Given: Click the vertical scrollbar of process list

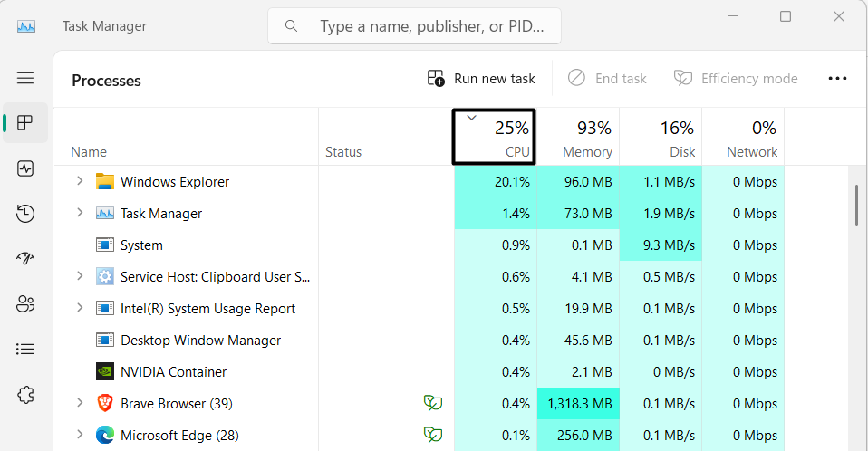Looking at the screenshot, I should coord(856,205).
